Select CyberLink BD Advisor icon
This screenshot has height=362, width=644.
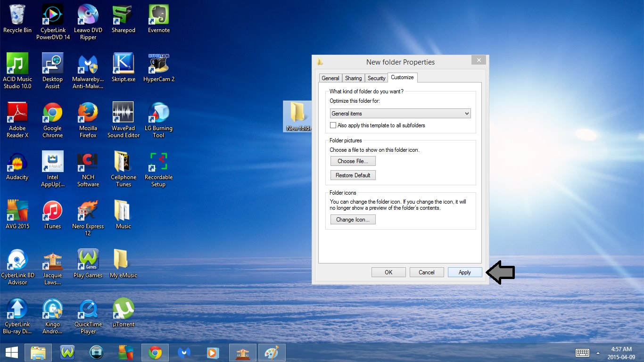click(17, 267)
